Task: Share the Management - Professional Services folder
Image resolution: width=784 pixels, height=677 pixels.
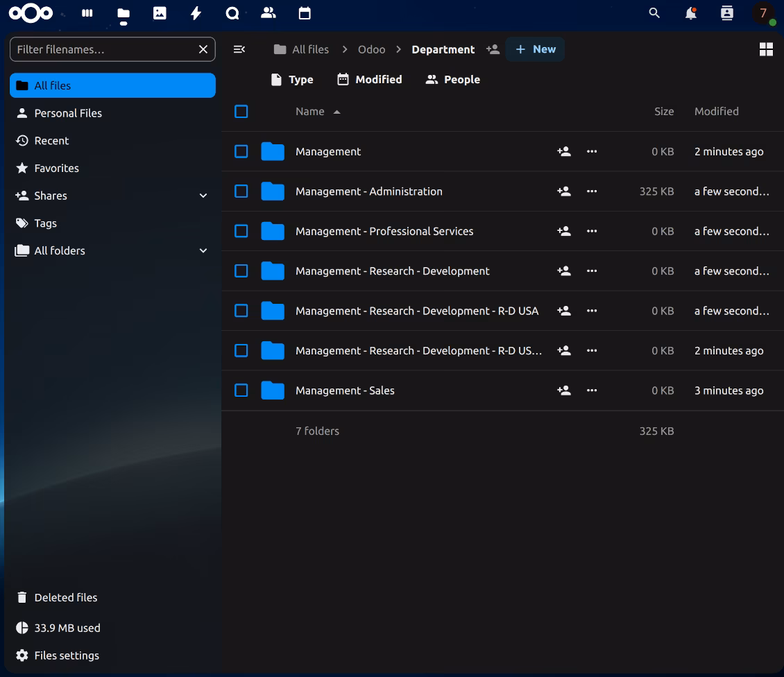Action: tap(564, 231)
